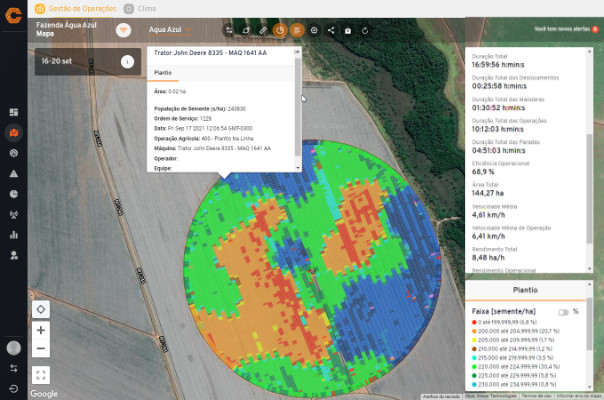Click the yellow 205.000 até 209.999,99 swatch
Screen dimensions: 604x400
coord(474,340)
